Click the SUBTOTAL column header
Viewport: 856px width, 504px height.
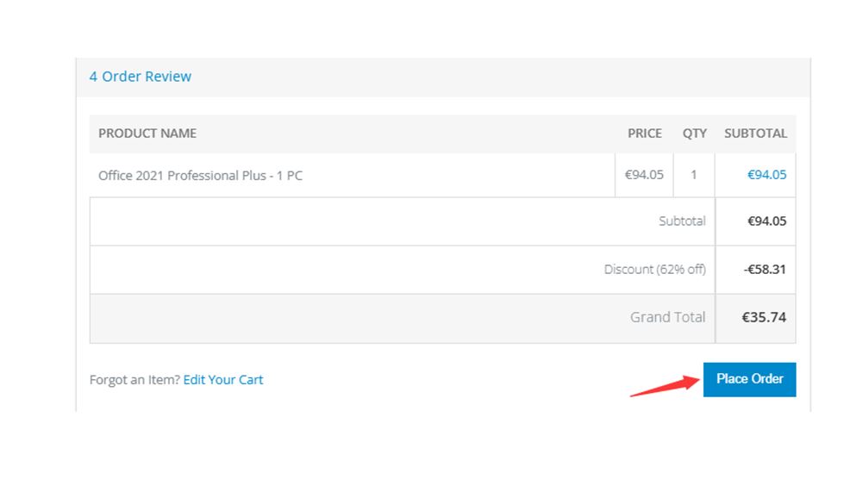coord(755,133)
